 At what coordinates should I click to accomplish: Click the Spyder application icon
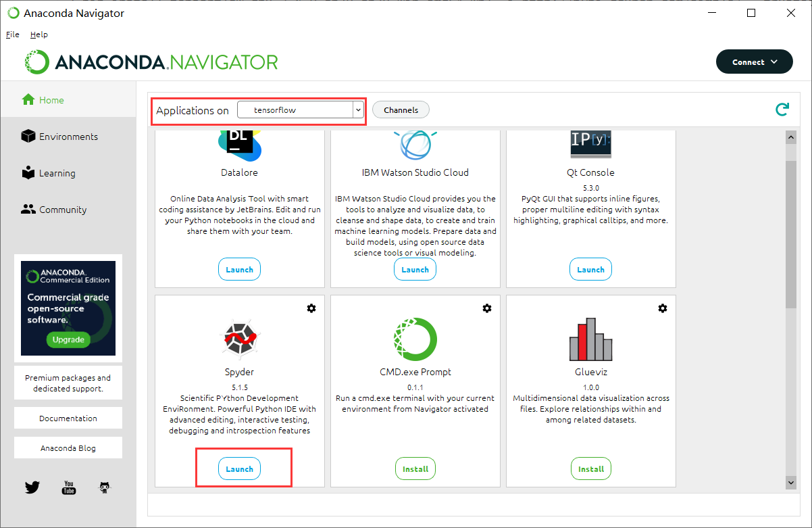240,339
